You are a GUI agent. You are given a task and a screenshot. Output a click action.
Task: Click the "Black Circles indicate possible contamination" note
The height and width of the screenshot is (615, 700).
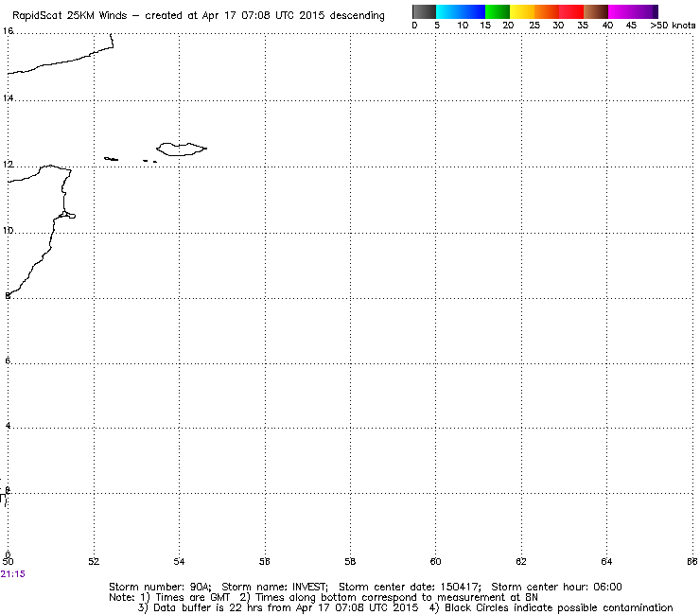551,607
